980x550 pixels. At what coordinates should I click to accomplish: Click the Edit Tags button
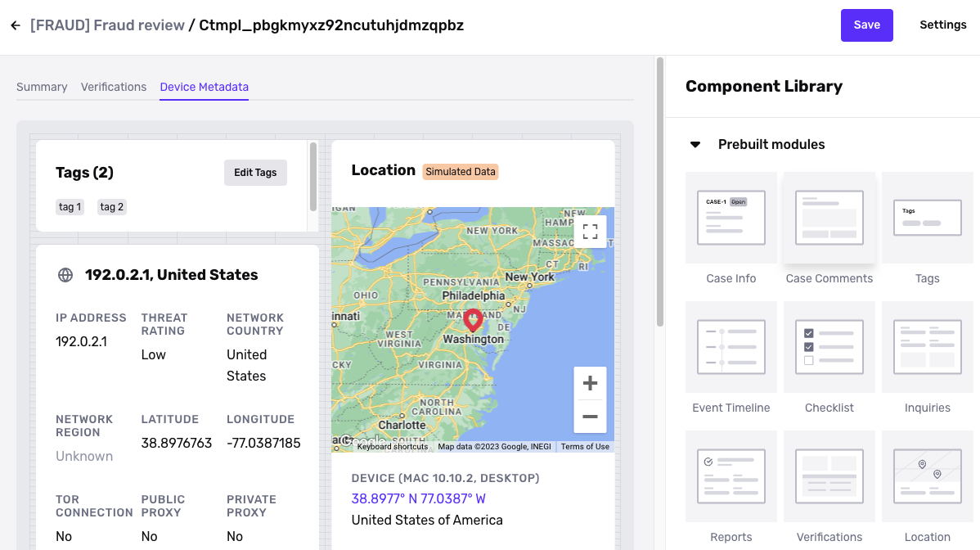coord(255,173)
